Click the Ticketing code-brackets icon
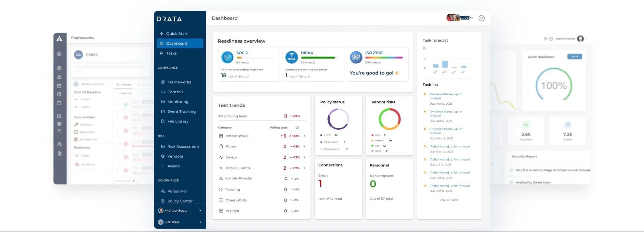This screenshot has height=232, width=644. pos(221,190)
